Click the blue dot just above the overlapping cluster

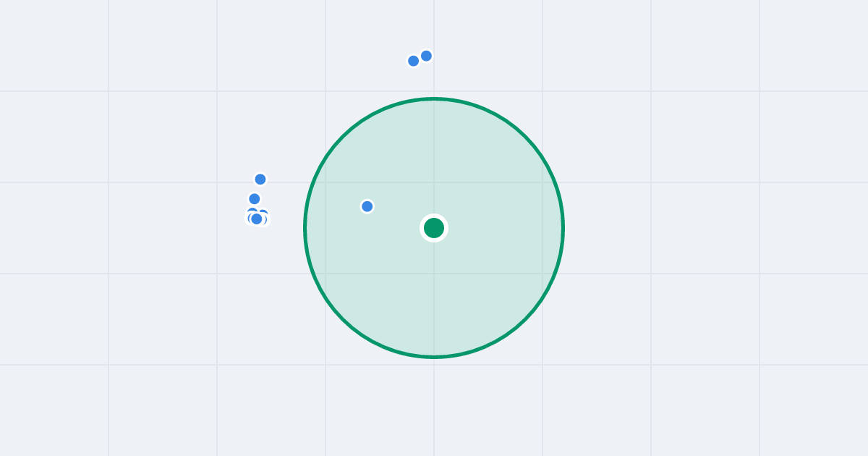[255, 198]
